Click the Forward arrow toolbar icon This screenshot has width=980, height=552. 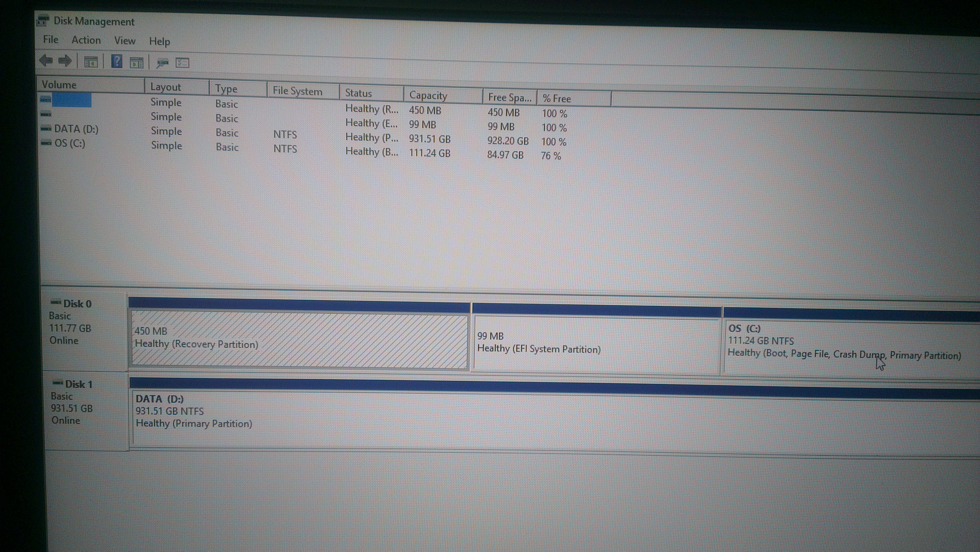(65, 61)
